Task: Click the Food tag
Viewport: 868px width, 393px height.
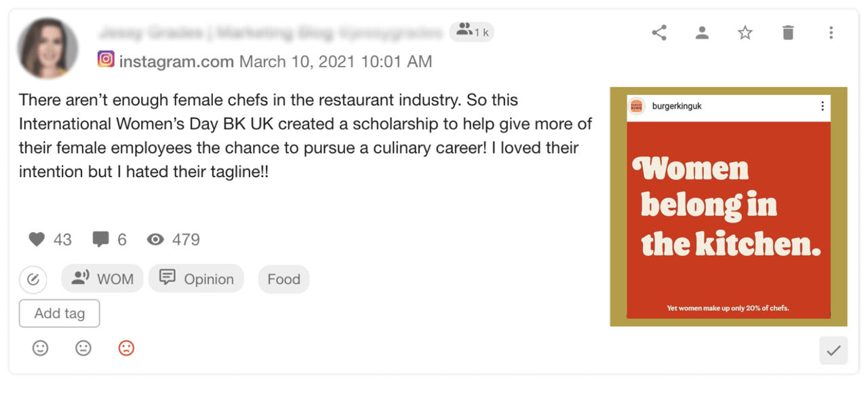Action: point(283,279)
